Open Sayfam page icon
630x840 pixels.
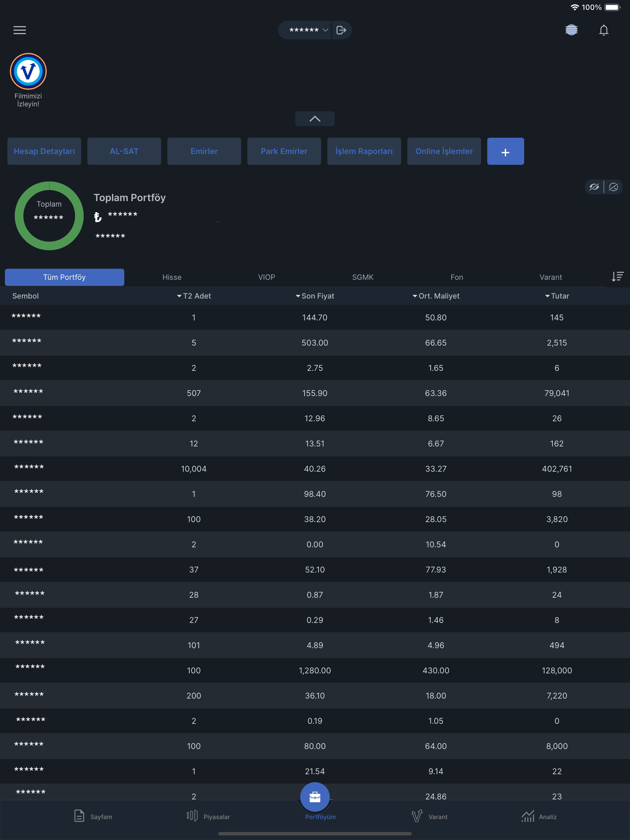[79, 816]
